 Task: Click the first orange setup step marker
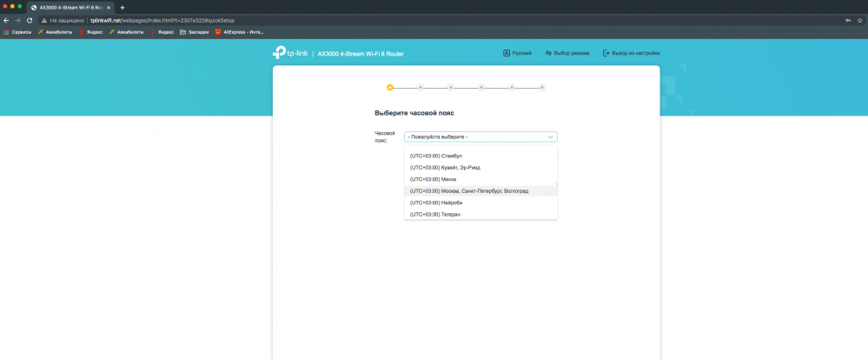pyautogui.click(x=390, y=87)
